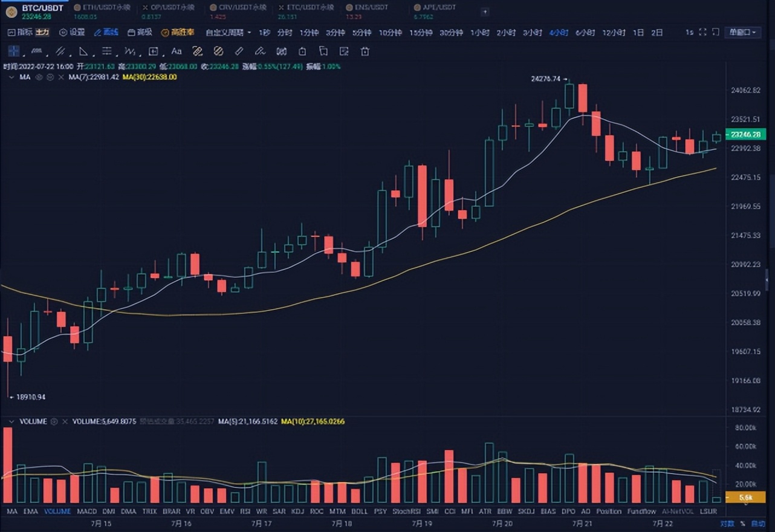The image size is (775, 532).
Task: Select the measure box tool
Action: point(153,51)
